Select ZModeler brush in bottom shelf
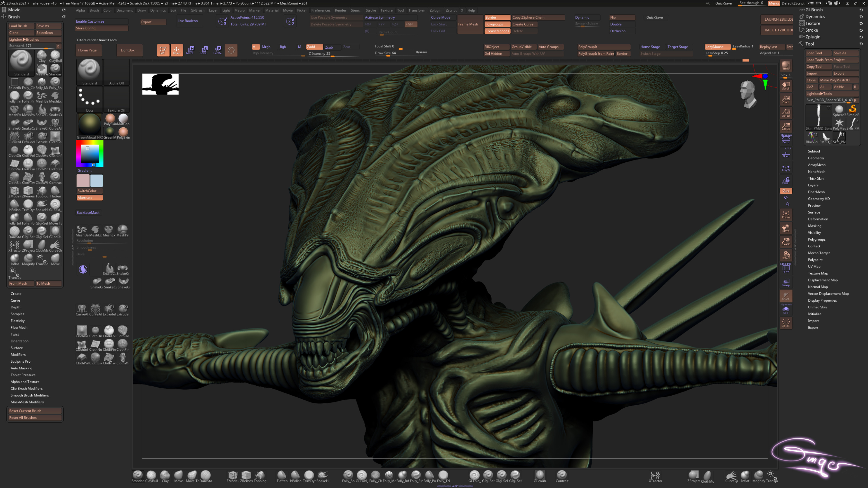The width and height of the screenshot is (868, 488). coord(233,476)
